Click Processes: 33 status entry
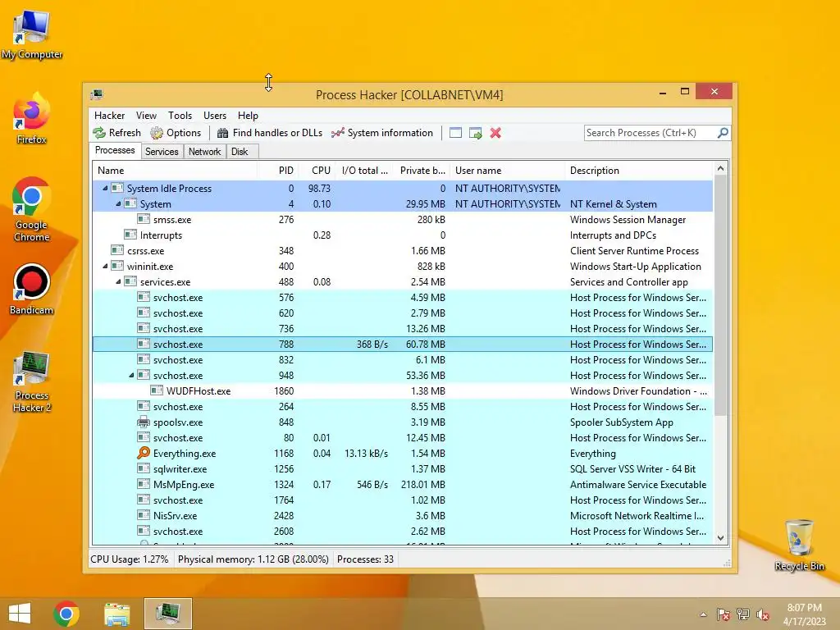 (x=365, y=559)
